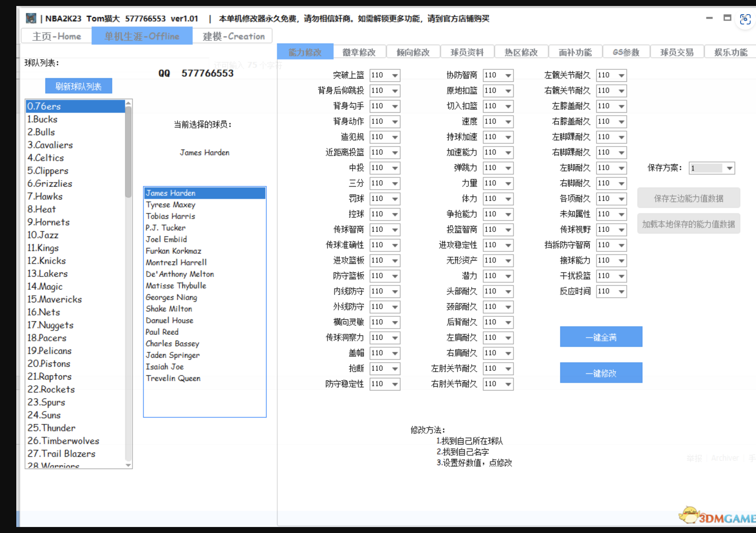Click the 刷新球队列表 button
This screenshot has height=533, width=756.
coord(79,86)
